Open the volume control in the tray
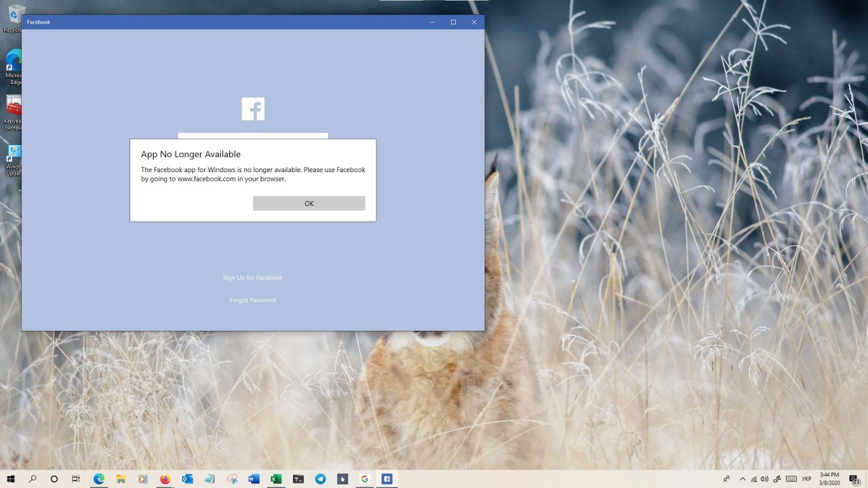The height and width of the screenshot is (488, 868). point(765,479)
